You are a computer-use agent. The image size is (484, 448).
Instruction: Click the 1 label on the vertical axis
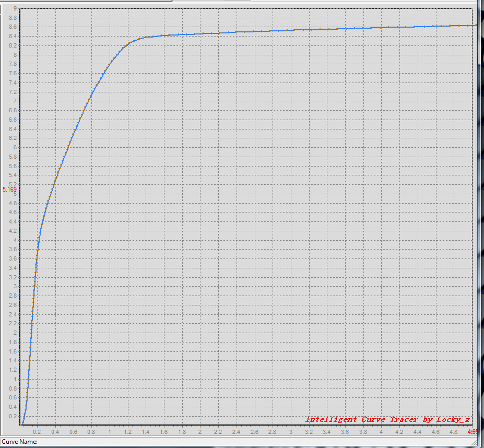(x=15, y=379)
